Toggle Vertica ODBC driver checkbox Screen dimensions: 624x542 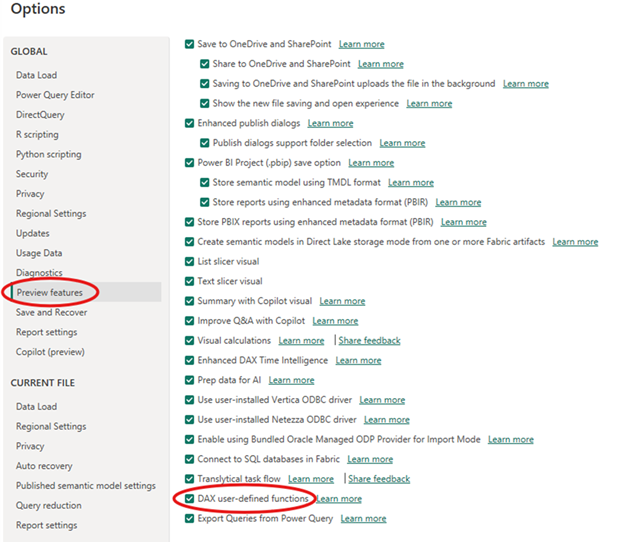pyautogui.click(x=189, y=400)
